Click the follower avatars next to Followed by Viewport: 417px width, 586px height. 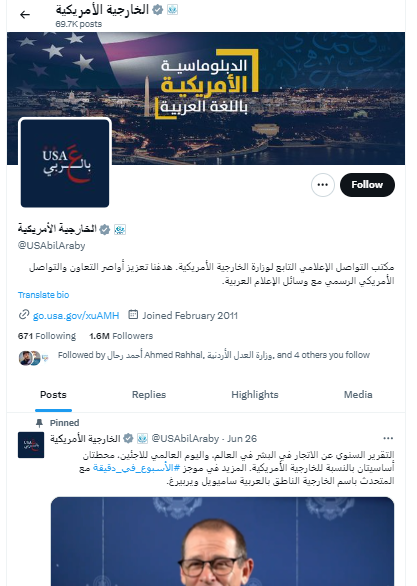click(x=34, y=358)
